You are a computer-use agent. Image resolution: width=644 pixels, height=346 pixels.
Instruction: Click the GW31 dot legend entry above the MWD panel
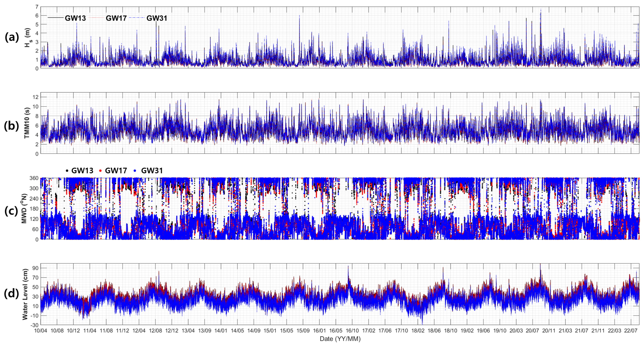coord(148,170)
